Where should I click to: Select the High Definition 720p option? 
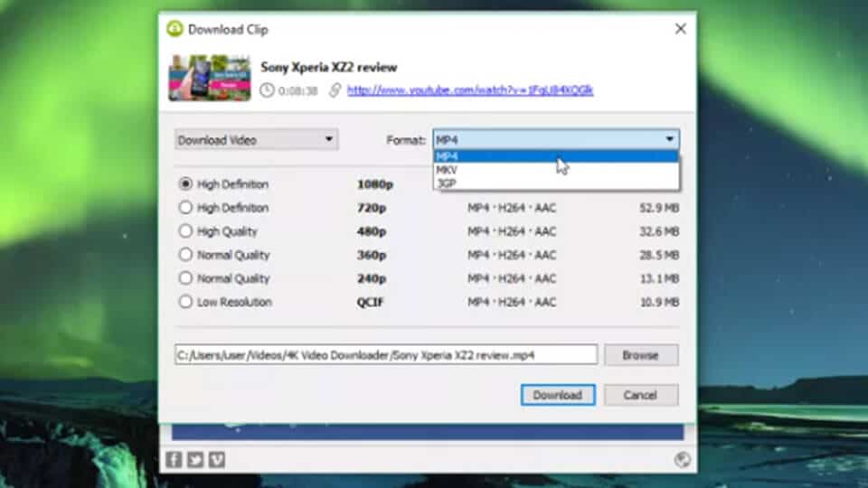[x=186, y=208]
